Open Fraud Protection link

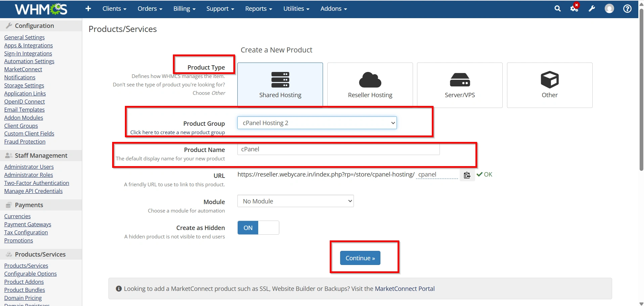[x=25, y=142]
